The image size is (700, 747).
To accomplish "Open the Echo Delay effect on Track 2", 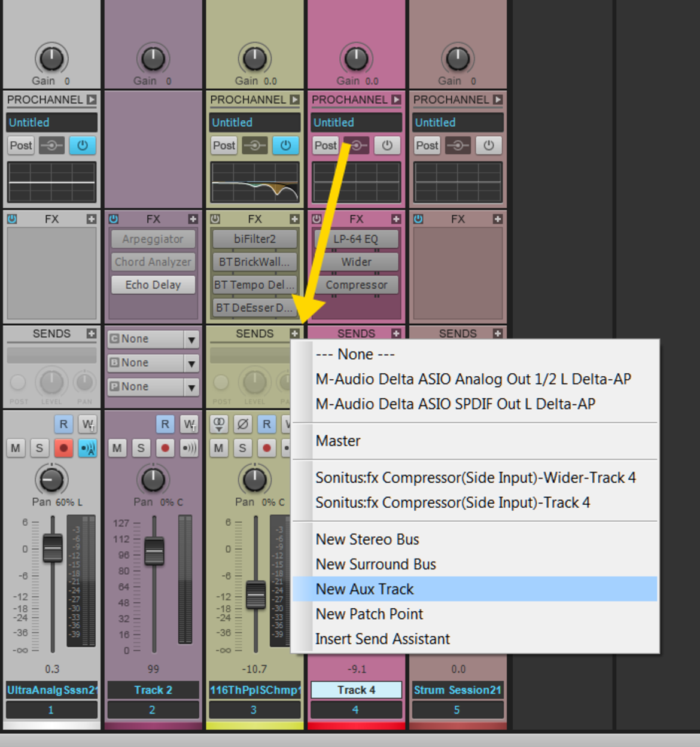I will coord(153,285).
